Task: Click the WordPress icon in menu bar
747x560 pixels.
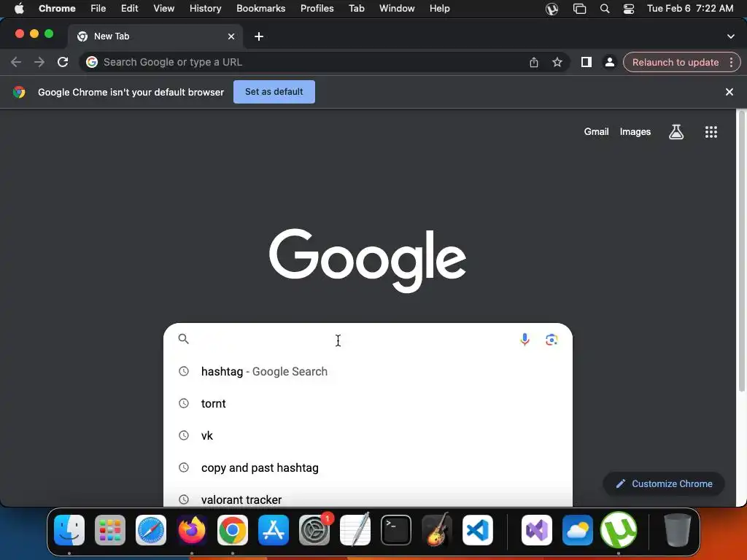Action: pos(551,8)
